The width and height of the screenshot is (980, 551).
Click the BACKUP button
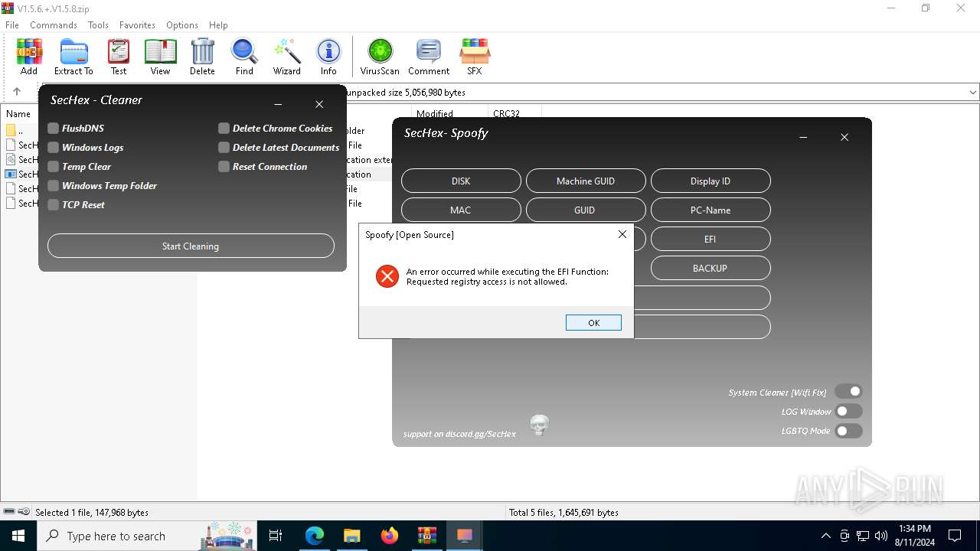pyautogui.click(x=710, y=268)
